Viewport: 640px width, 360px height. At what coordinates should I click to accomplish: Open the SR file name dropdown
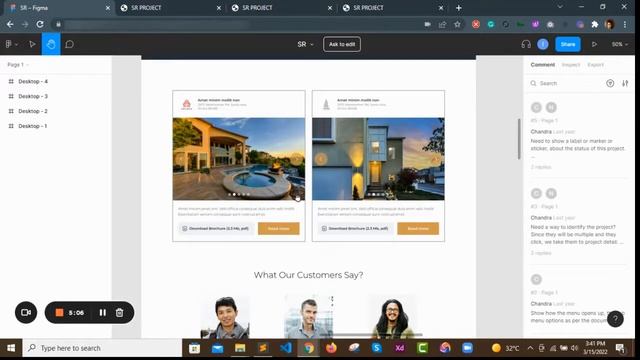tap(305, 44)
